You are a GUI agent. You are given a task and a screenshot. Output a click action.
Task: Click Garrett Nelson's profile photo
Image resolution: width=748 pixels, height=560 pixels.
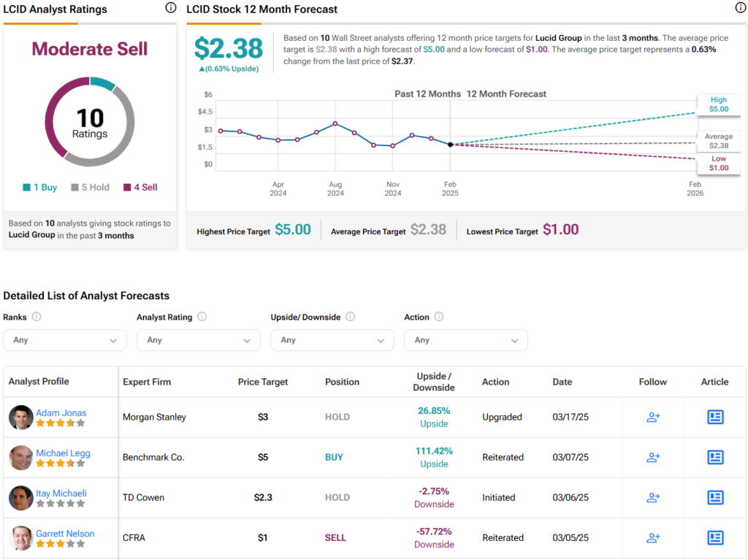[x=21, y=537]
